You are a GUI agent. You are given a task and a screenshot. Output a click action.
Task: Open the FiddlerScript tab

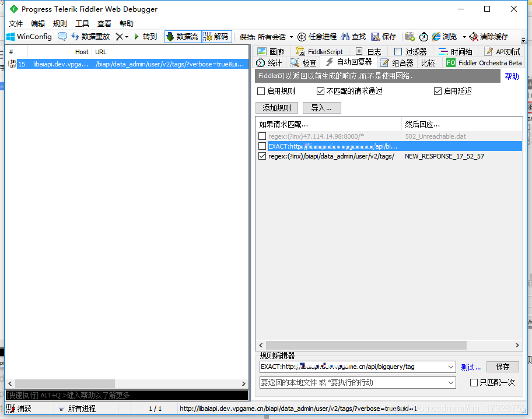tap(320, 51)
